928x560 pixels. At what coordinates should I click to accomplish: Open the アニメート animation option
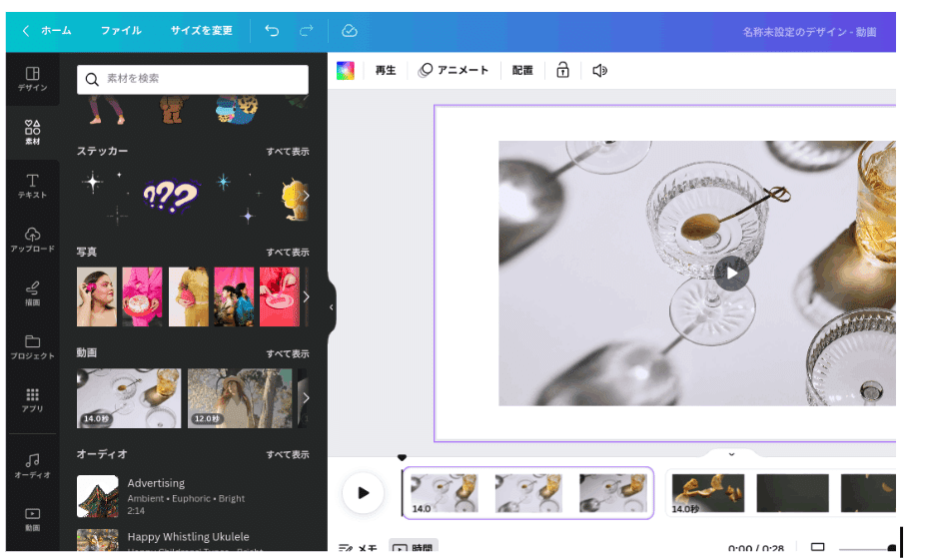pyautogui.click(x=454, y=70)
